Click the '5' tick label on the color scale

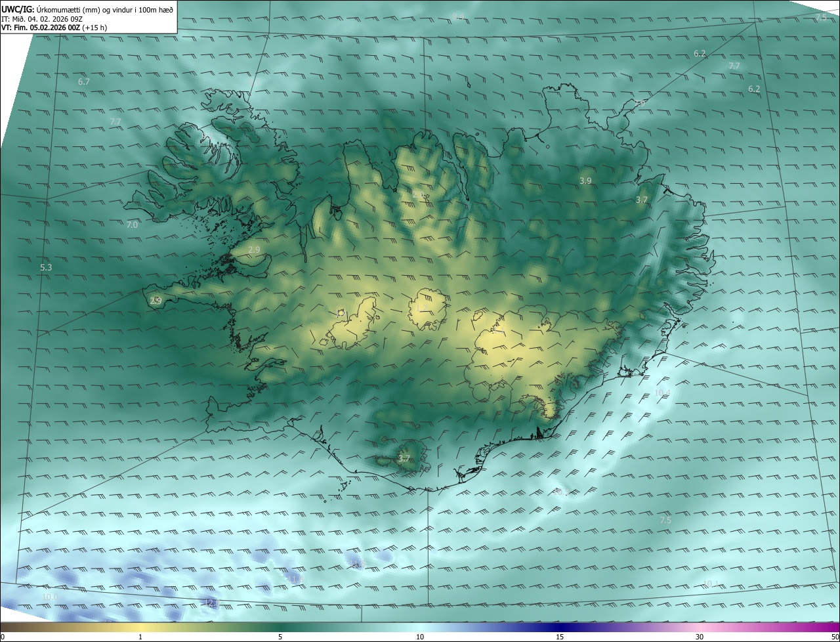[280, 637]
